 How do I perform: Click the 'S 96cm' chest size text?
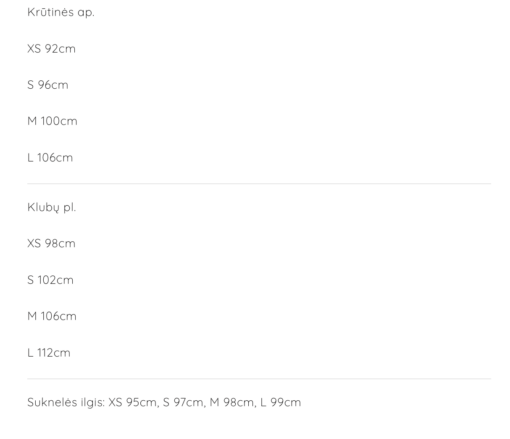[48, 85]
